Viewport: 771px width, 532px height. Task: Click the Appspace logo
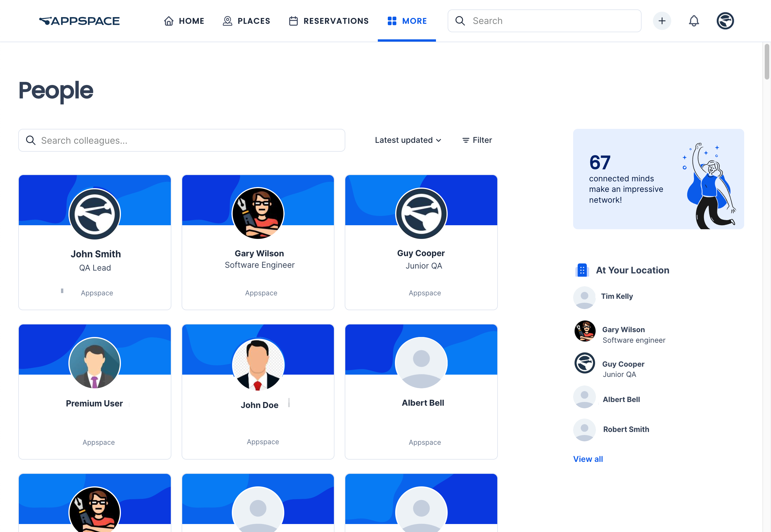click(79, 21)
